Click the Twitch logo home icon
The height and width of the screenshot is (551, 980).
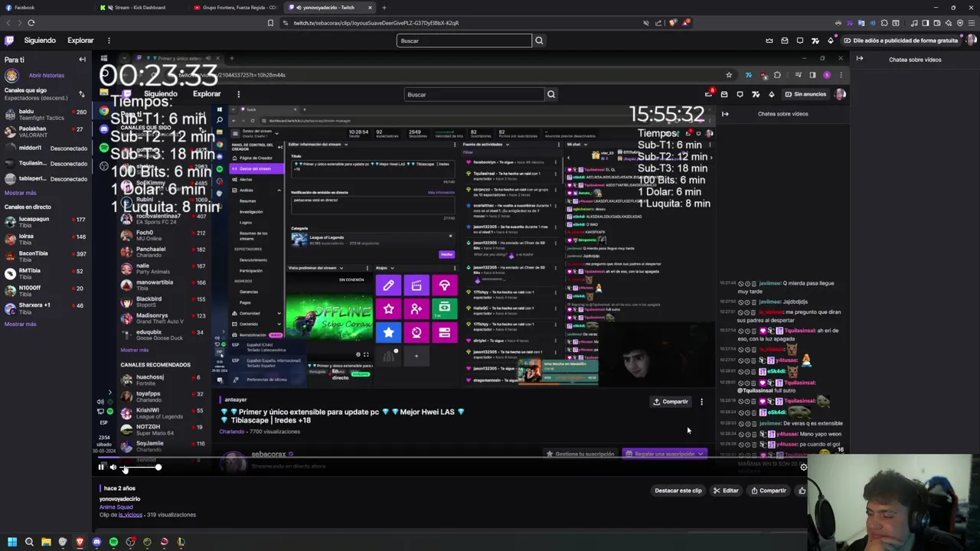pos(9,41)
